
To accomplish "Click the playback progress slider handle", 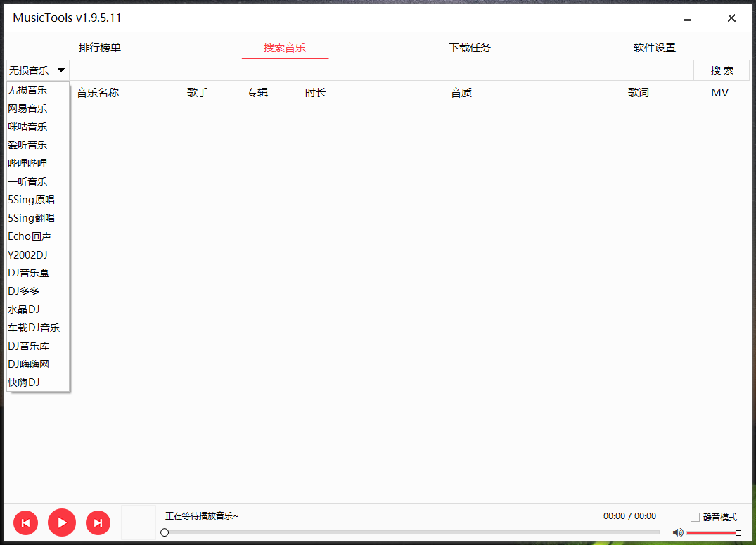I will click(165, 532).
